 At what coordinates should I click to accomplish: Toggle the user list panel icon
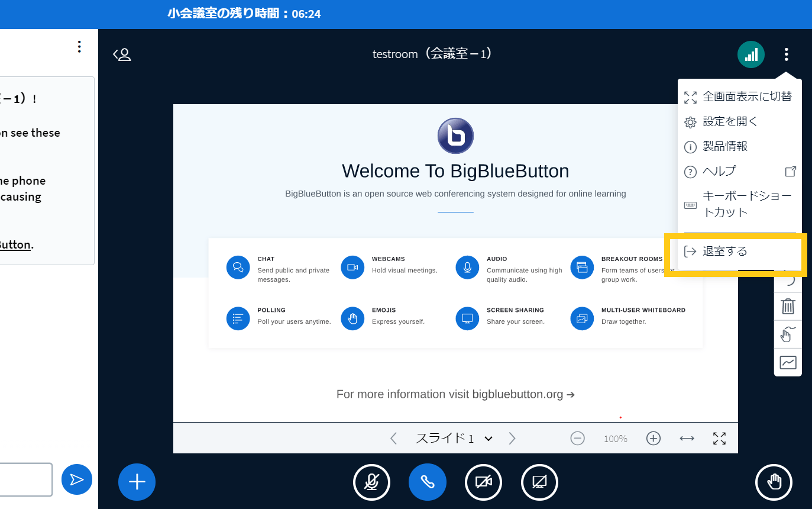pyautogui.click(x=122, y=54)
